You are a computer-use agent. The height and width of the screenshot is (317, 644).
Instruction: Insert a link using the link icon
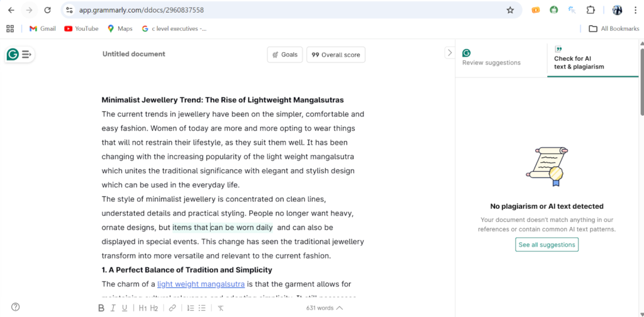click(x=172, y=308)
